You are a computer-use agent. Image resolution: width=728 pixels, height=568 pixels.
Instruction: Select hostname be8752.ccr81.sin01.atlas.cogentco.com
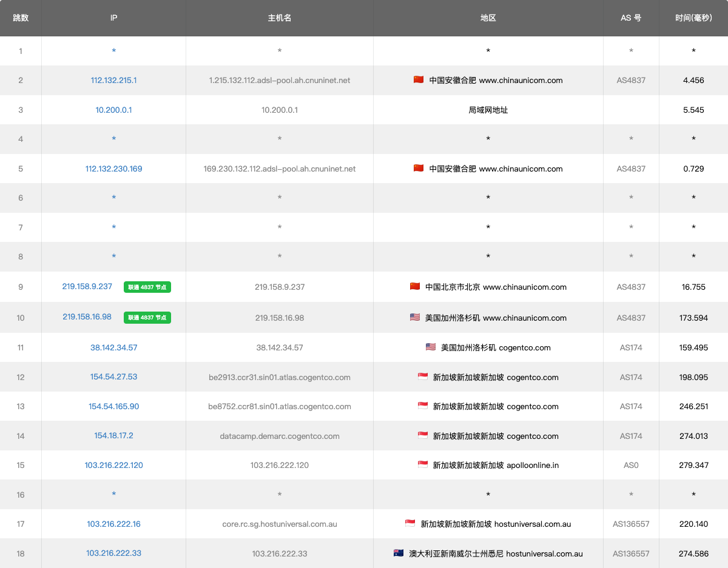click(x=280, y=406)
